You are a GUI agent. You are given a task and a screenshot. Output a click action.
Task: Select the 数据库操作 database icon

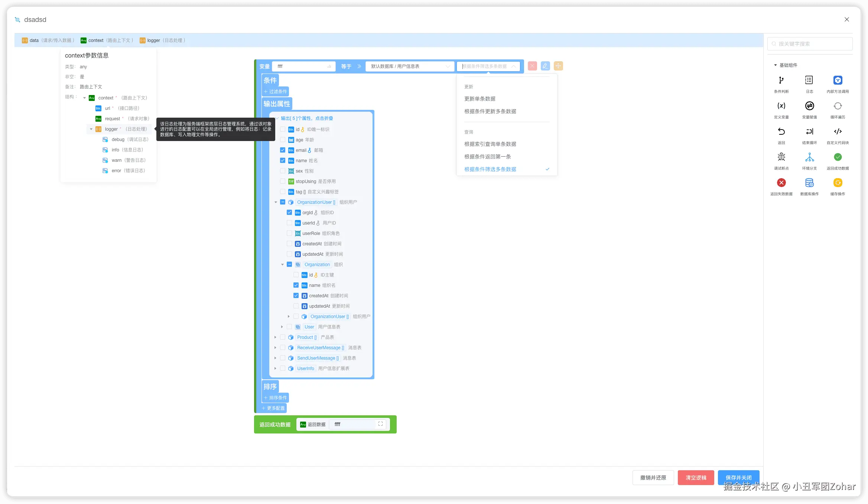pyautogui.click(x=809, y=183)
